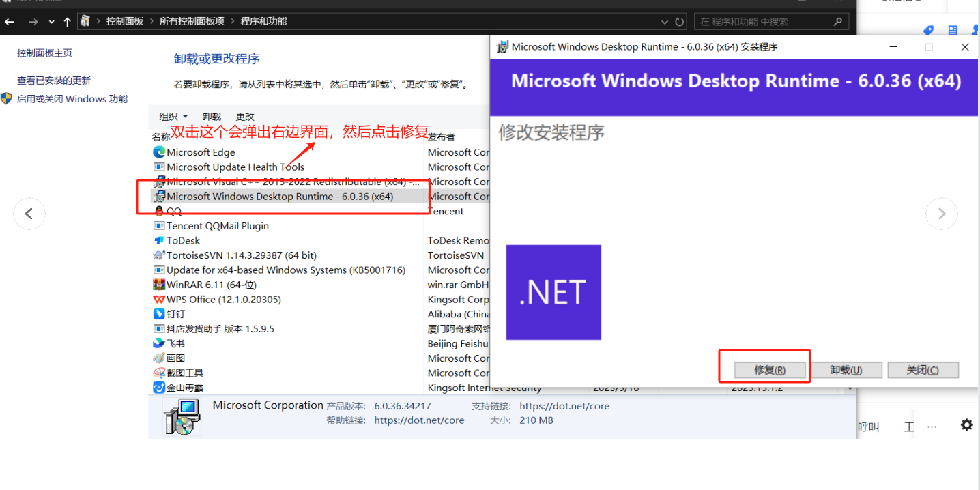The image size is (980, 490).
Task: Select the 画图 program icon
Action: pos(159,358)
